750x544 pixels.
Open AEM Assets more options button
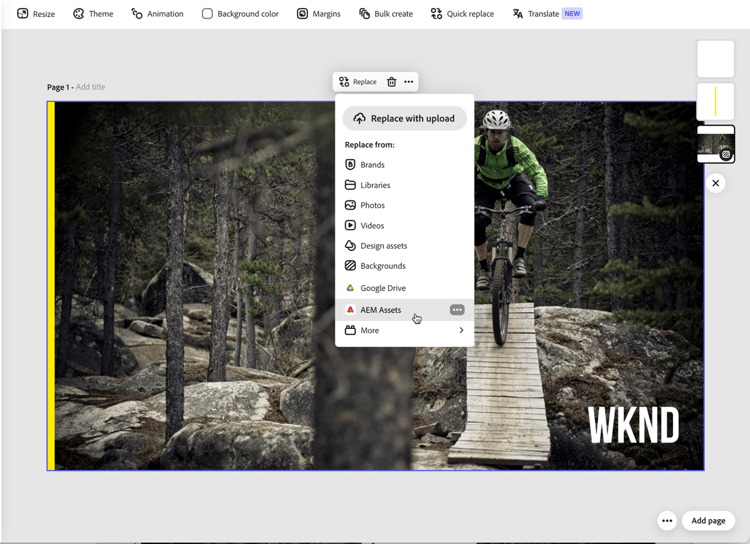457,310
